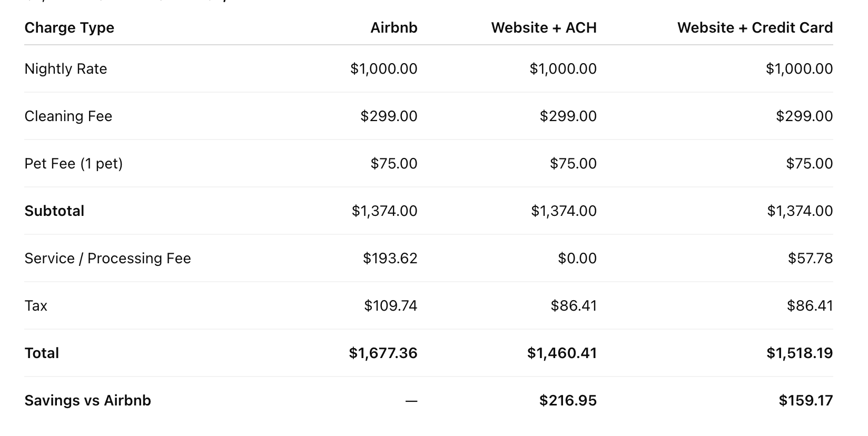Select the $57.78 credit card processing fee

(810, 259)
